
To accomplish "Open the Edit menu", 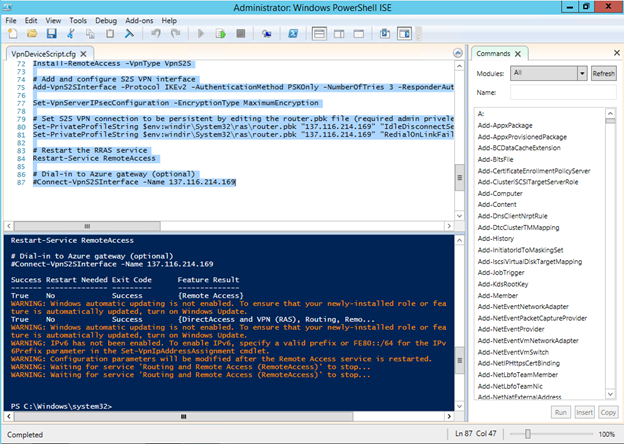I will pos(31,21).
